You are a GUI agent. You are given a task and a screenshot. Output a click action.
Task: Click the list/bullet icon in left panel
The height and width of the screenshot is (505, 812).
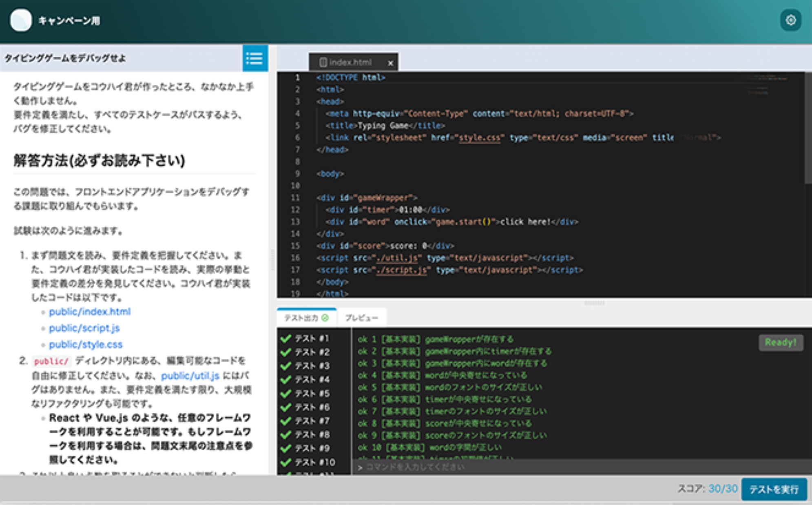coord(254,58)
